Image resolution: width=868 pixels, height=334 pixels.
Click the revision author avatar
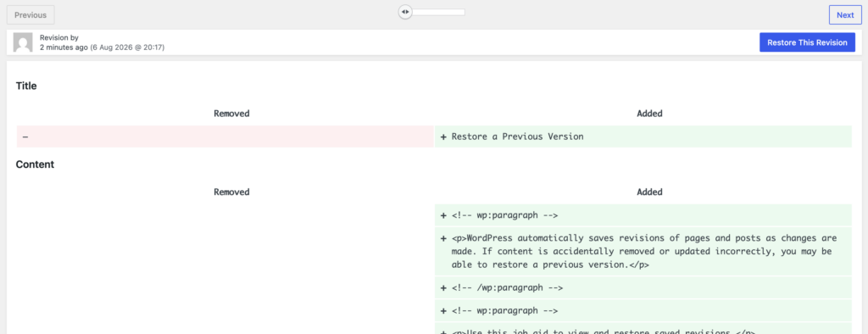[23, 42]
